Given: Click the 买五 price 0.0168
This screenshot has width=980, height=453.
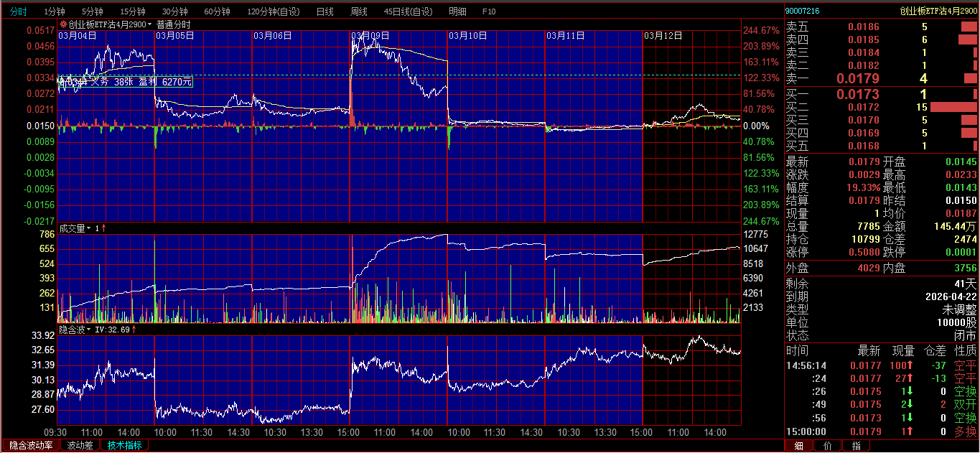Looking at the screenshot, I should (x=864, y=146).
